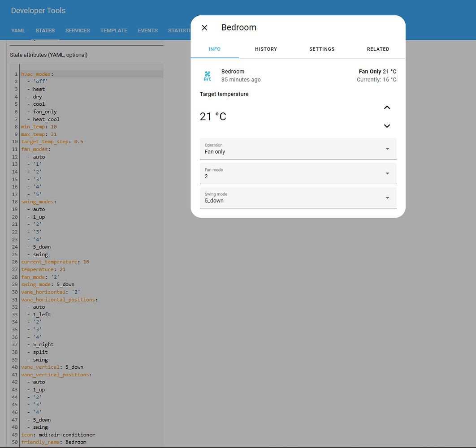Click the up chevron to raise target temperature
Screen dimensions: 476x448
387,108
